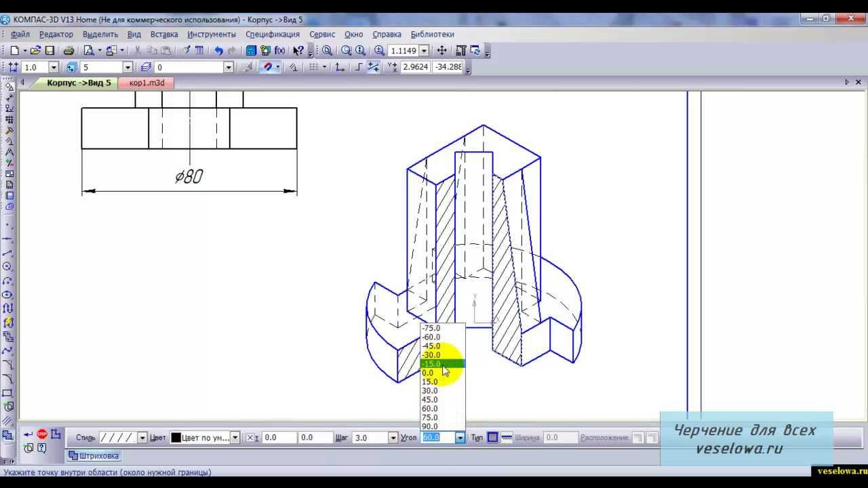Click the Шаг step value field 3.0
This screenshot has width=868, height=488.
click(x=370, y=438)
